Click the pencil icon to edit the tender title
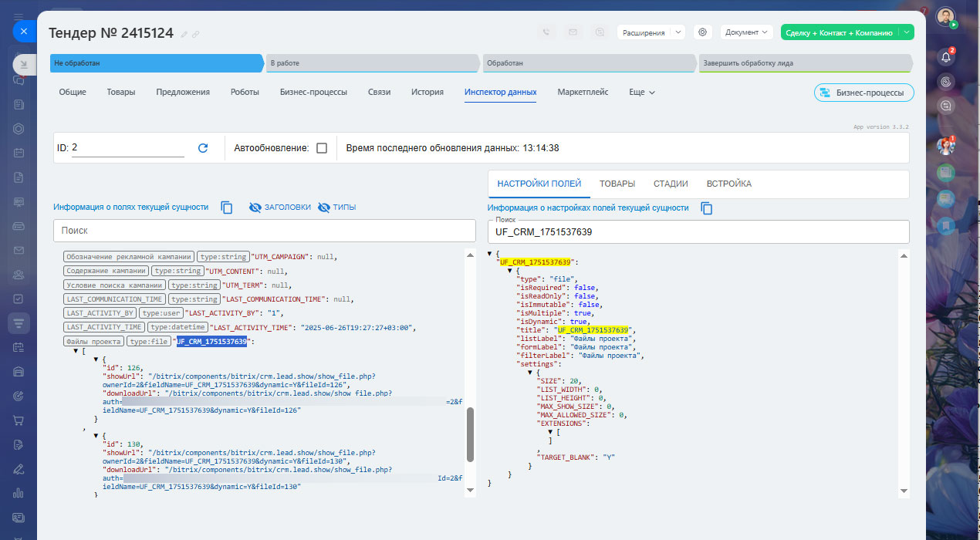This screenshot has width=980, height=540. 184,34
